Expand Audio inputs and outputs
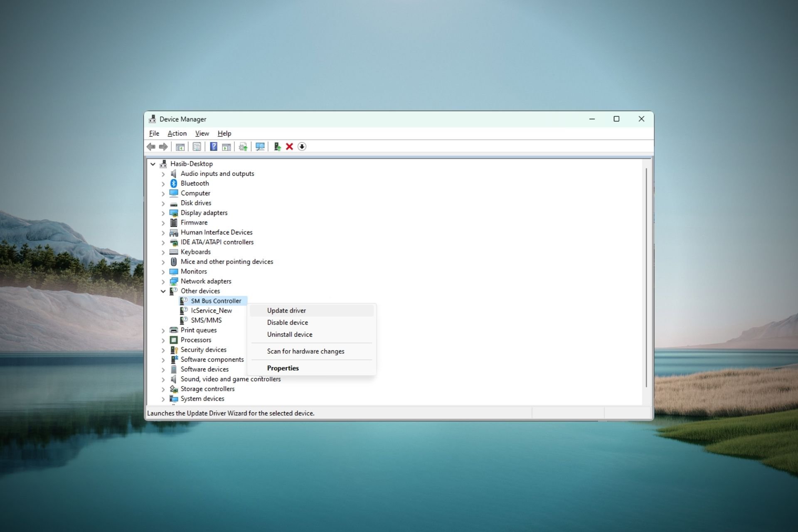This screenshot has height=532, width=798. pyautogui.click(x=163, y=174)
